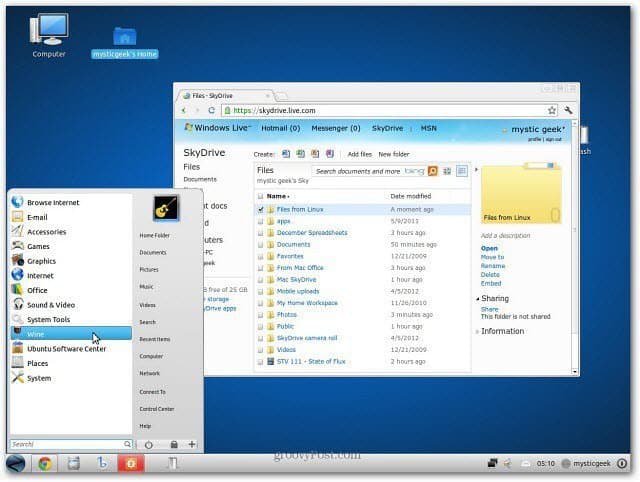
Task: Open Control Center from start menu
Action: point(157,409)
